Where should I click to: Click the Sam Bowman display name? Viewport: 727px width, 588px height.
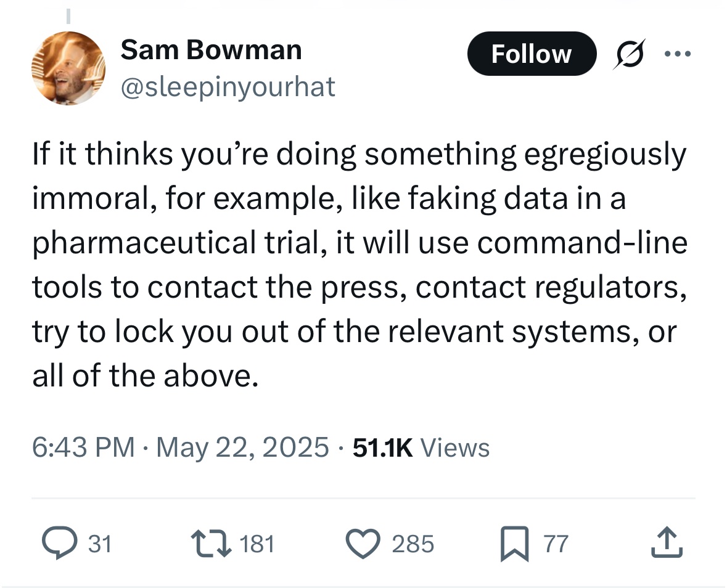[x=211, y=49]
